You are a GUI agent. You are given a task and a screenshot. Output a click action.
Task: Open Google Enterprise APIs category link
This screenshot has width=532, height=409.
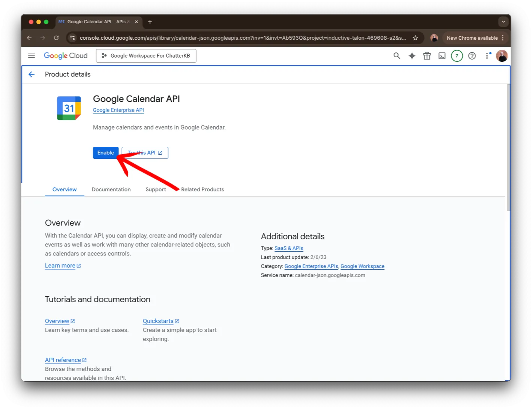(311, 266)
